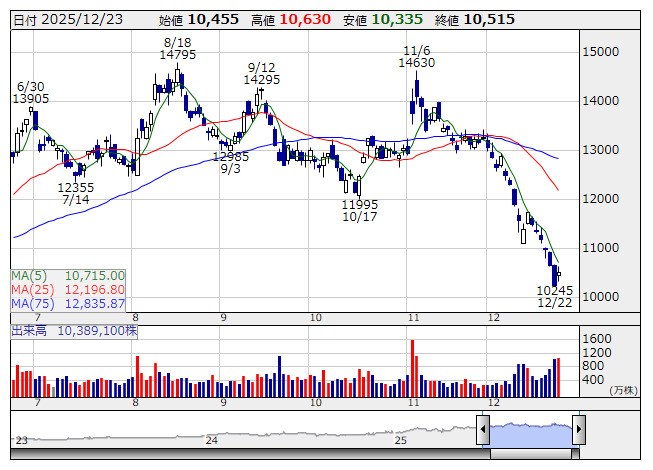Click the date field 2025/12/23 in header
653x470 pixels.
tap(83, 19)
